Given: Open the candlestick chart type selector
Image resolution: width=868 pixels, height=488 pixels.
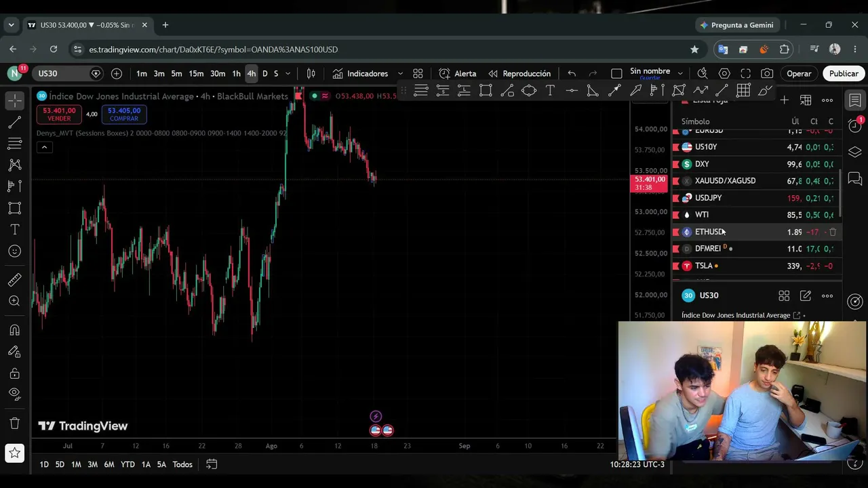Looking at the screenshot, I should [x=311, y=73].
